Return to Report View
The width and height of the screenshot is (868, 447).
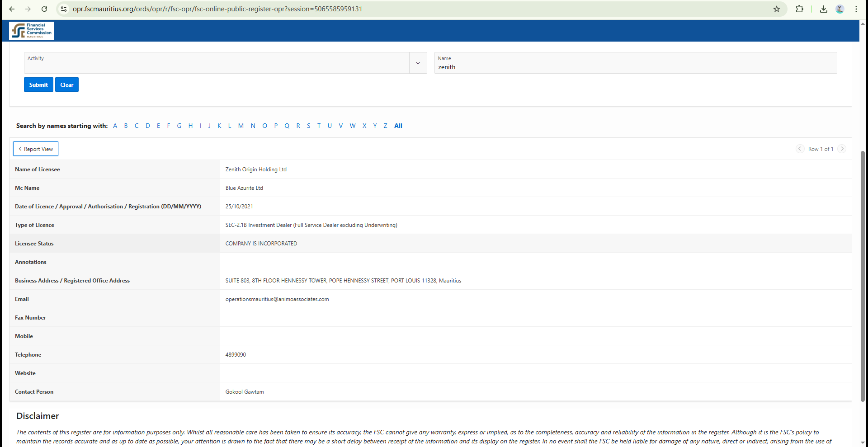[x=36, y=149]
